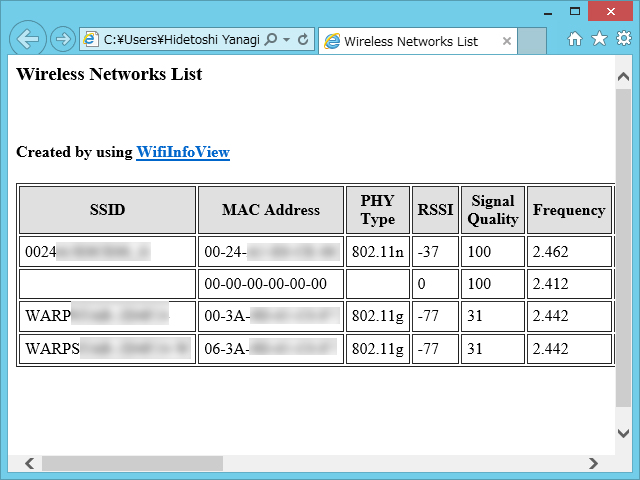640x480 pixels.
Task: Click the vertical scrollbar down arrow
Action: (x=623, y=433)
